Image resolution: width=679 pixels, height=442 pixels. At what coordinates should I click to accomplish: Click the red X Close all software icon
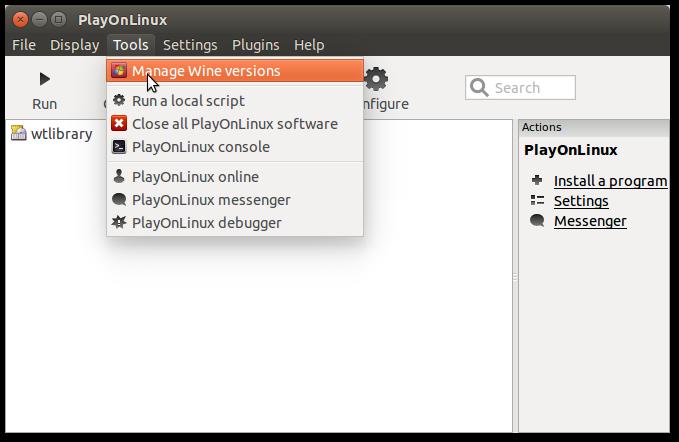(119, 124)
